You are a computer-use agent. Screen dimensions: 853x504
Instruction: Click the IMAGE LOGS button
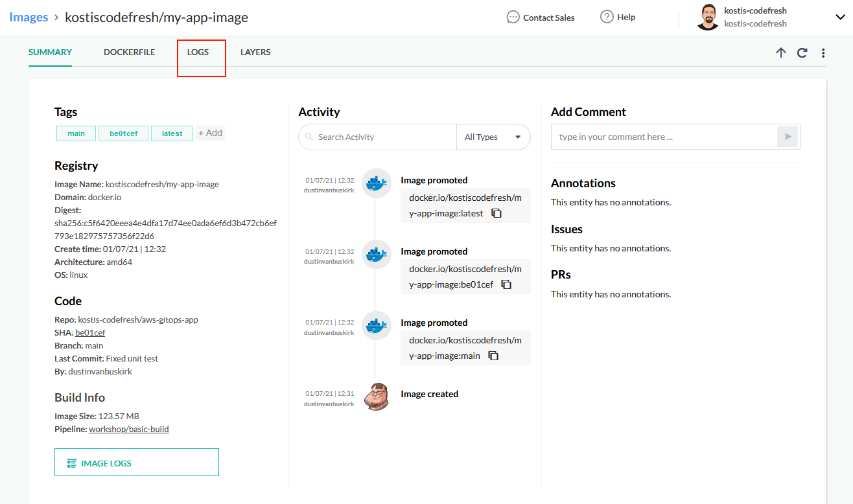137,463
